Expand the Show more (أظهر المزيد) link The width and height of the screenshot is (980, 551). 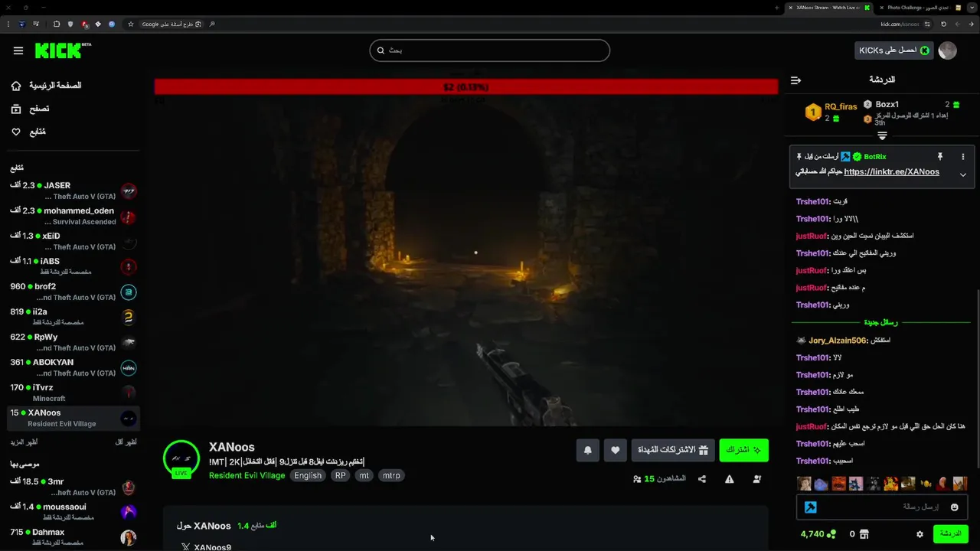tap(24, 442)
